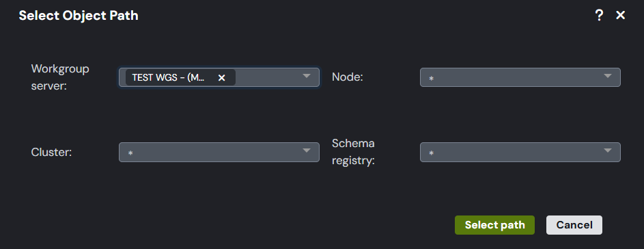Screen dimensions: 644x249
Task: Click the Schema registry label
Action: (x=354, y=153)
